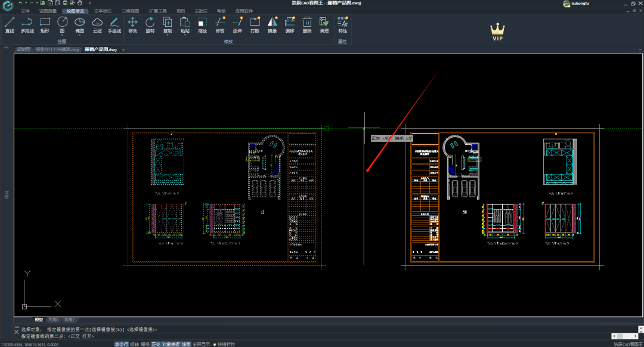The width and height of the screenshot is (644, 347).
Task: Open the 帮助 help menu
Action: tap(221, 11)
